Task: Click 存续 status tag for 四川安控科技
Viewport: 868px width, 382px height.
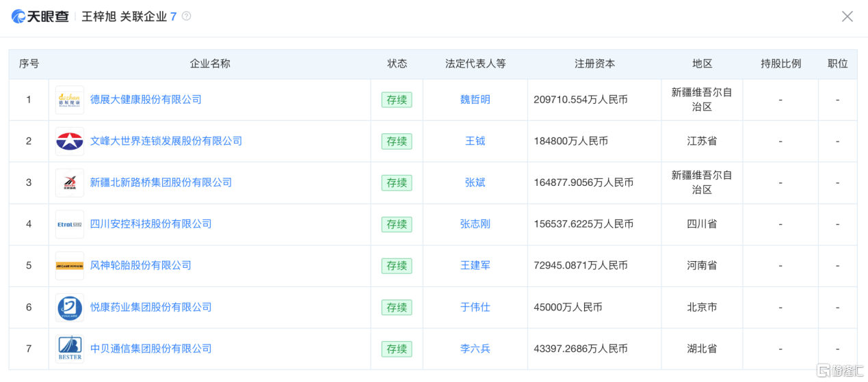Action: click(397, 224)
